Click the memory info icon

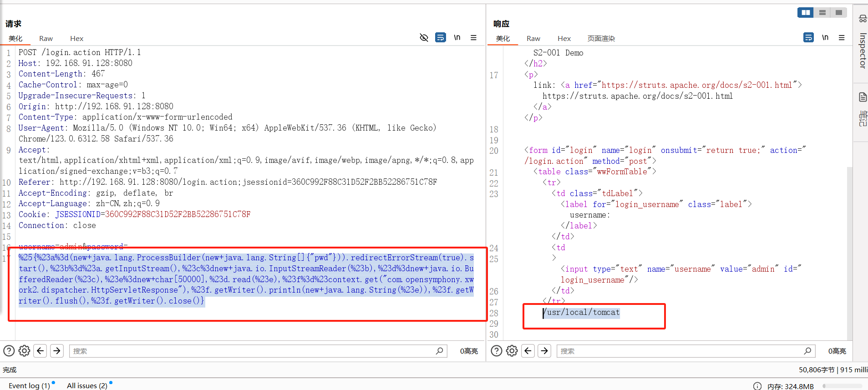click(x=757, y=386)
